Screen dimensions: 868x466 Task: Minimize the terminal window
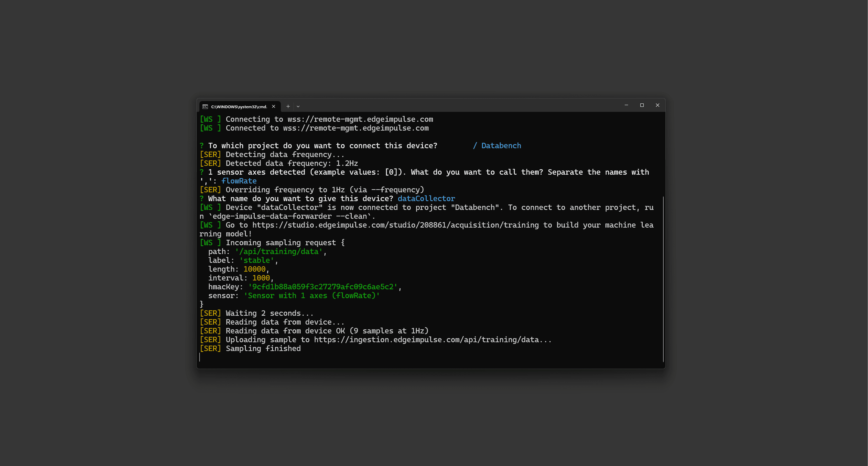pos(626,105)
